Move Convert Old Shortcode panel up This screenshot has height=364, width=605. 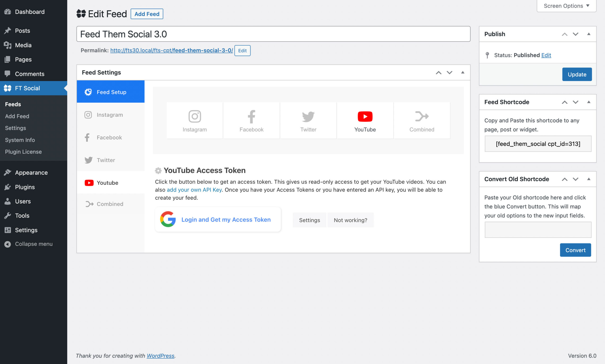(x=565, y=179)
